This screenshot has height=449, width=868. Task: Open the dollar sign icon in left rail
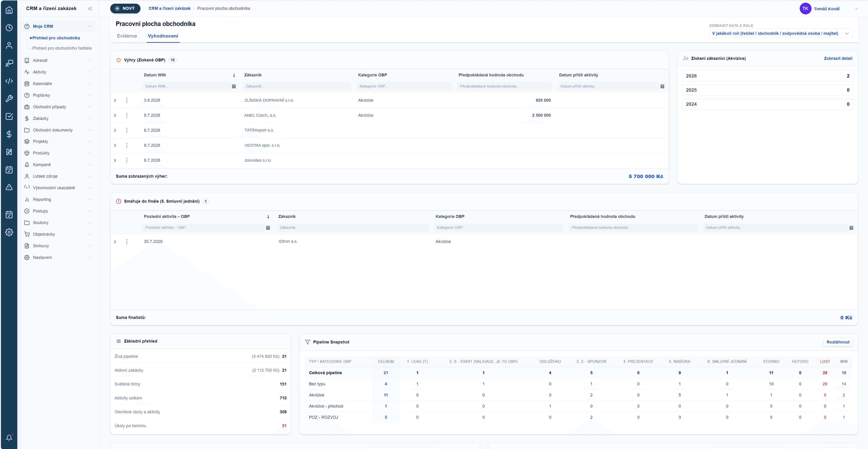click(9, 134)
